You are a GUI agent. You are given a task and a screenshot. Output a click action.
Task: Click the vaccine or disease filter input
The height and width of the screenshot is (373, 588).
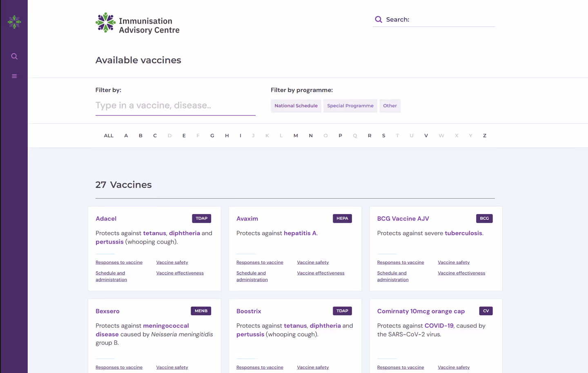[176, 105]
